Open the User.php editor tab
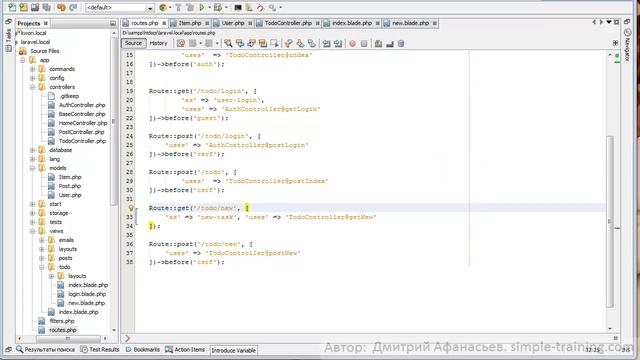The height and width of the screenshot is (360, 640). pyautogui.click(x=233, y=23)
